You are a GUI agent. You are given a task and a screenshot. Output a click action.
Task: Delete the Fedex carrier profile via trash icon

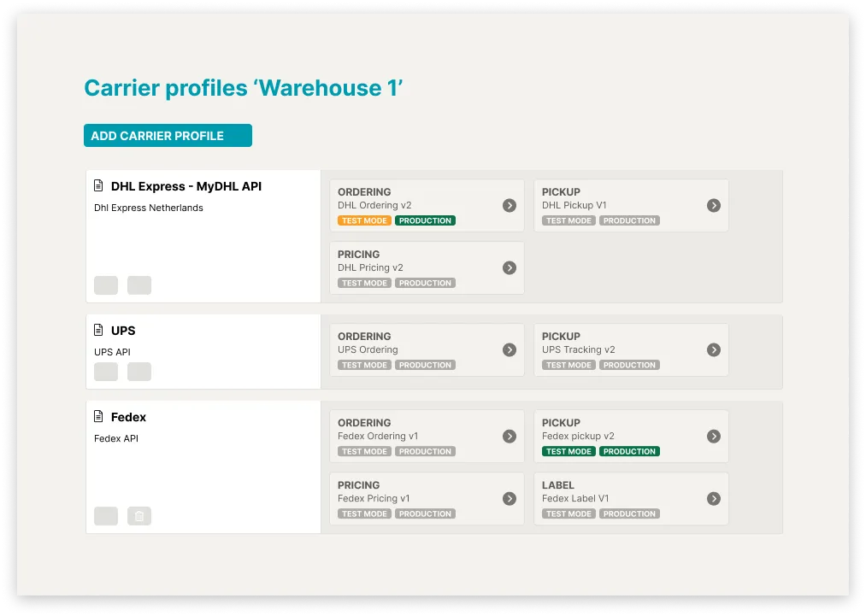point(139,516)
